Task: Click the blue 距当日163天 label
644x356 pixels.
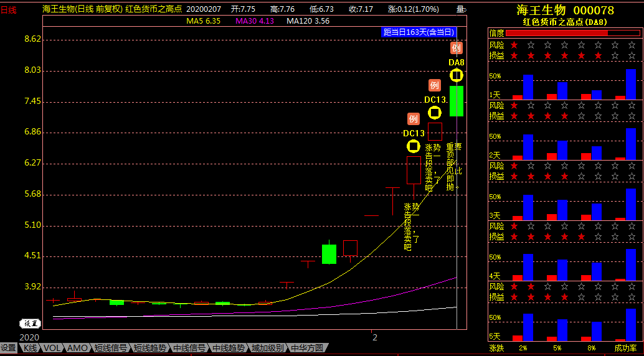Action: click(419, 32)
